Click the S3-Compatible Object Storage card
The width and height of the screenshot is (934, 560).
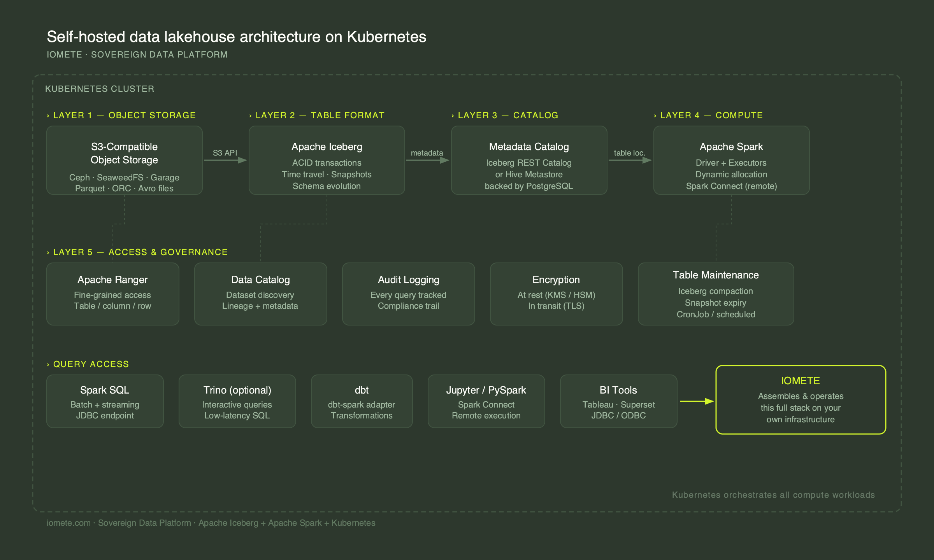(x=125, y=160)
